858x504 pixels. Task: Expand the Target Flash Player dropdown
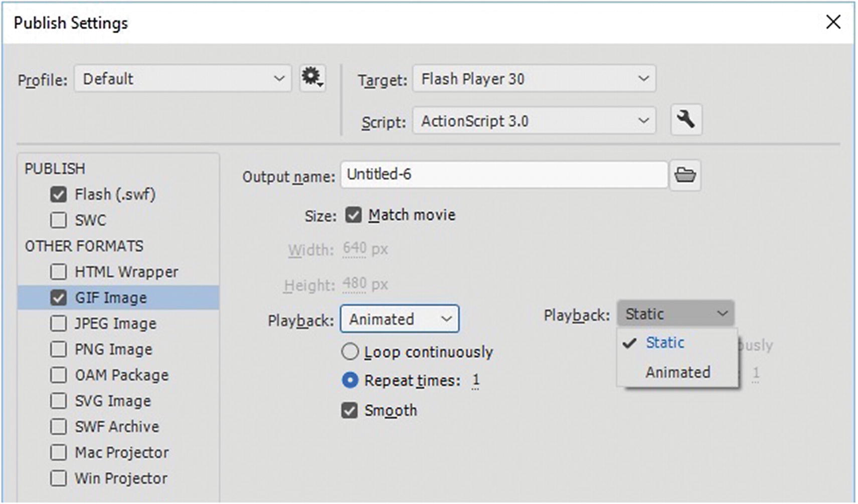pyautogui.click(x=534, y=79)
